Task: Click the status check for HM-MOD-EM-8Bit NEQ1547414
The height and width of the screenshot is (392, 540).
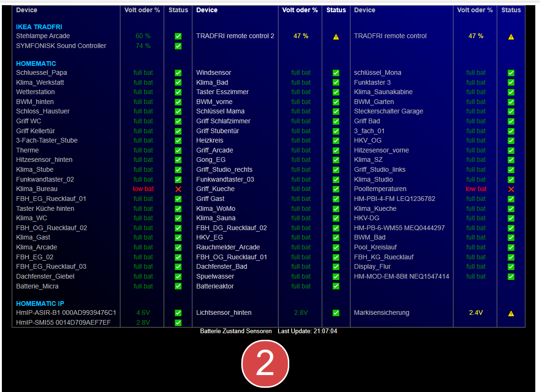Action: click(511, 277)
